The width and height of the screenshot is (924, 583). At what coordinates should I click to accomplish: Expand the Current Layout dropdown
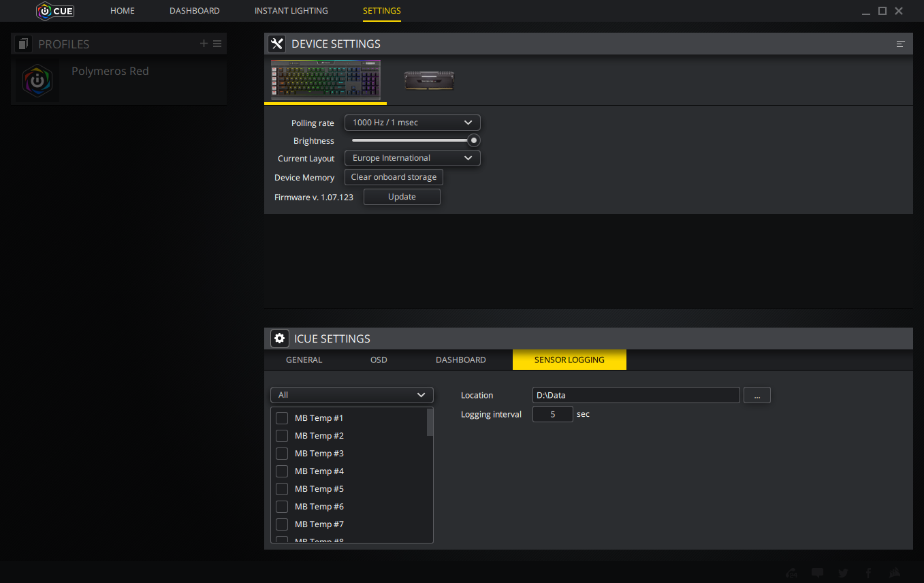click(413, 158)
